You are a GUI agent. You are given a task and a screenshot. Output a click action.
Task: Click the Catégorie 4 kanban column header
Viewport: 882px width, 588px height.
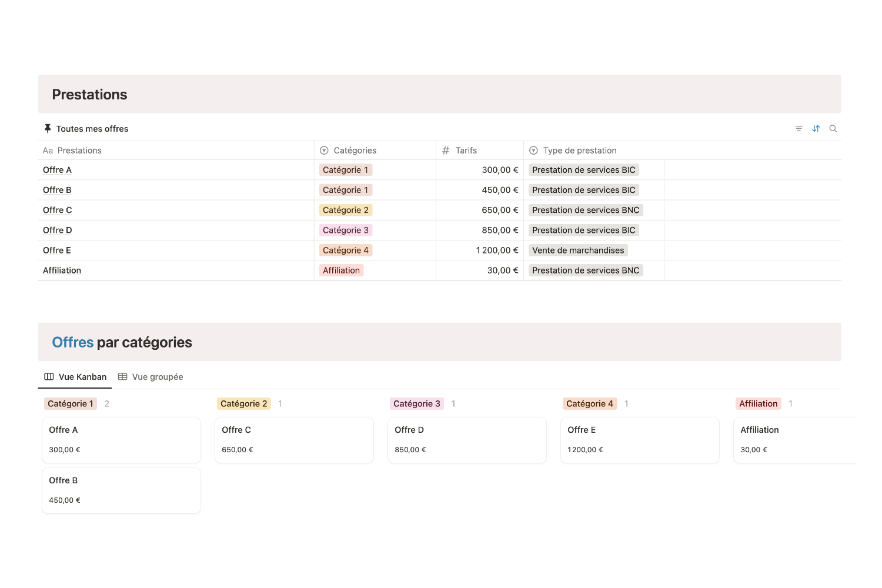pos(590,403)
